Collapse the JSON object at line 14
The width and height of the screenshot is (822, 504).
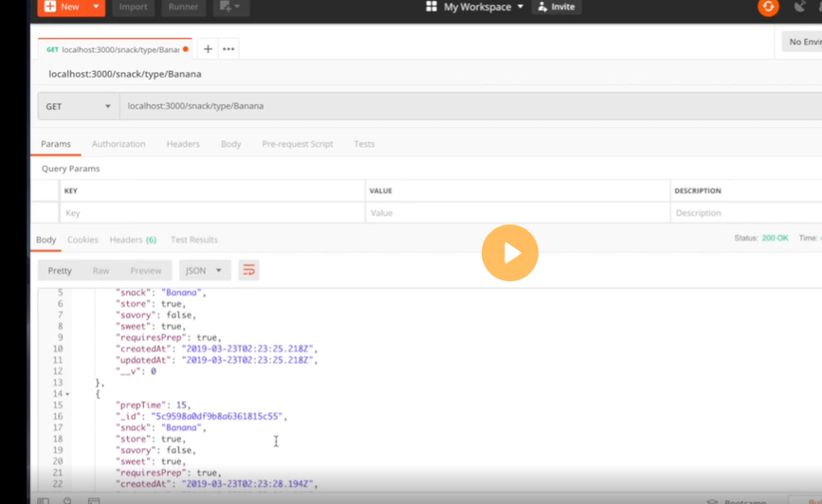point(67,394)
